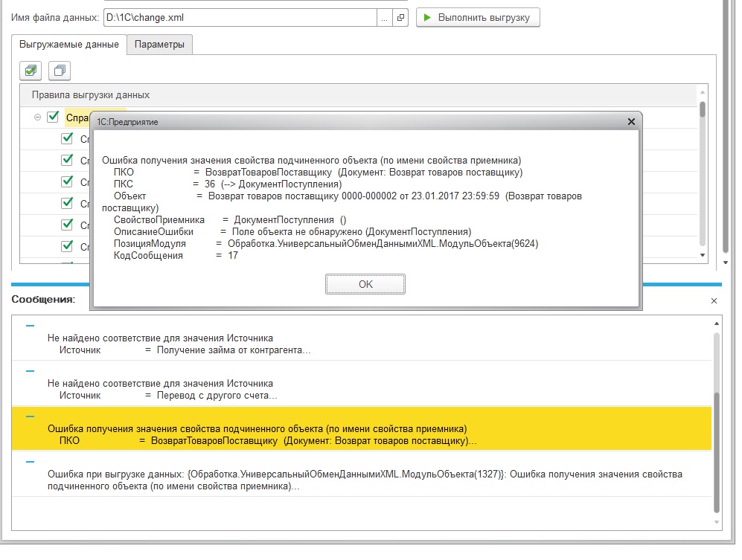Viewport: 742px width, 560px height.
Task: Click the messages list scrollbar thumb
Action: click(x=717, y=453)
